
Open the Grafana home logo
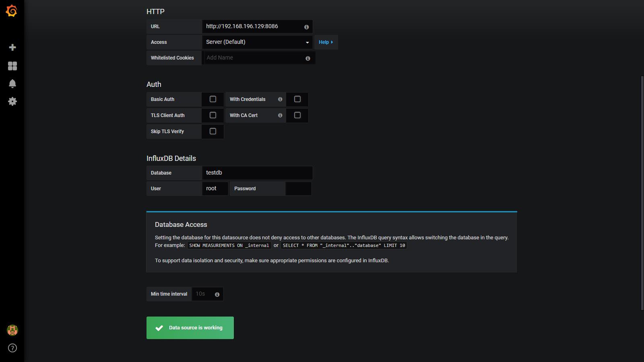coord(12,11)
